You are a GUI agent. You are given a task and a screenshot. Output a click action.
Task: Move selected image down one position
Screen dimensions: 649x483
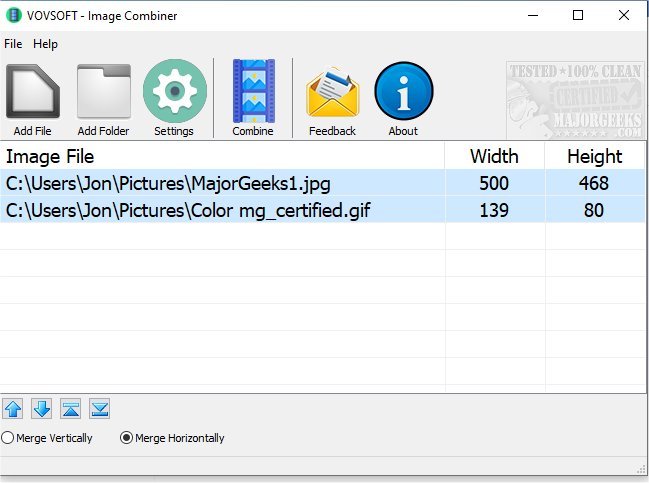[x=41, y=408]
